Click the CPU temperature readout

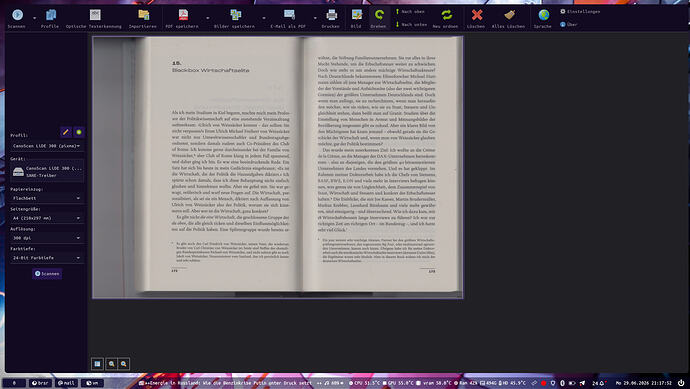(x=364, y=383)
